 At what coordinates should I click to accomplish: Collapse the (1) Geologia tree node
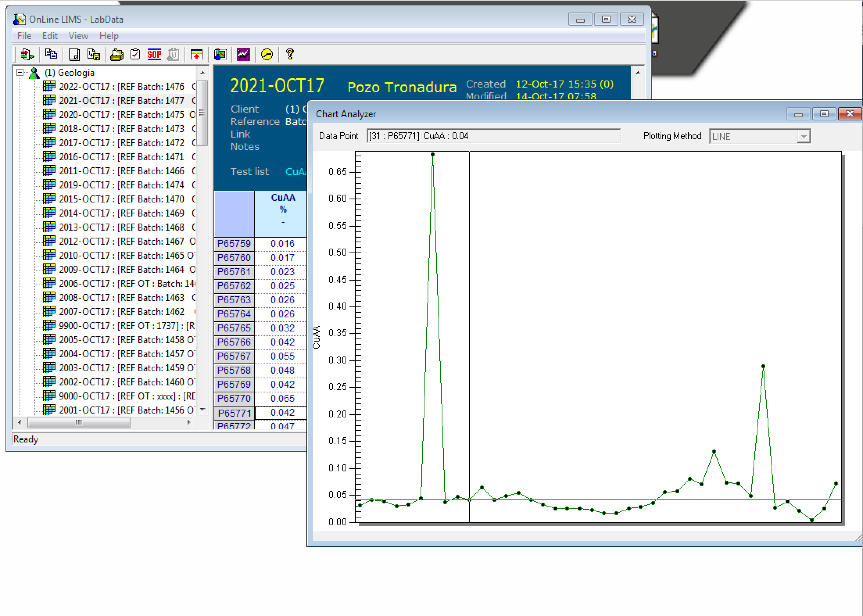coord(20,72)
